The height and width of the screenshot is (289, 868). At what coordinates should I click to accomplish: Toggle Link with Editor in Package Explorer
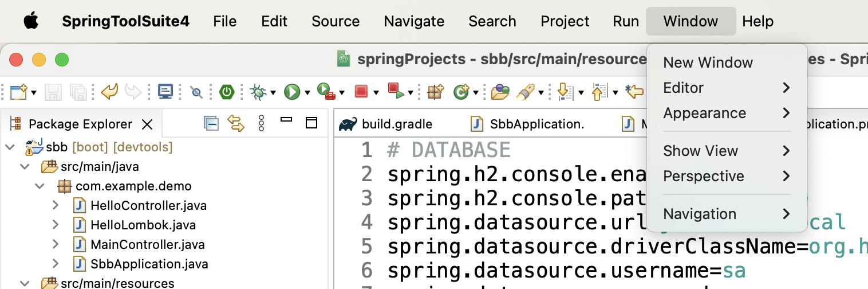point(236,123)
